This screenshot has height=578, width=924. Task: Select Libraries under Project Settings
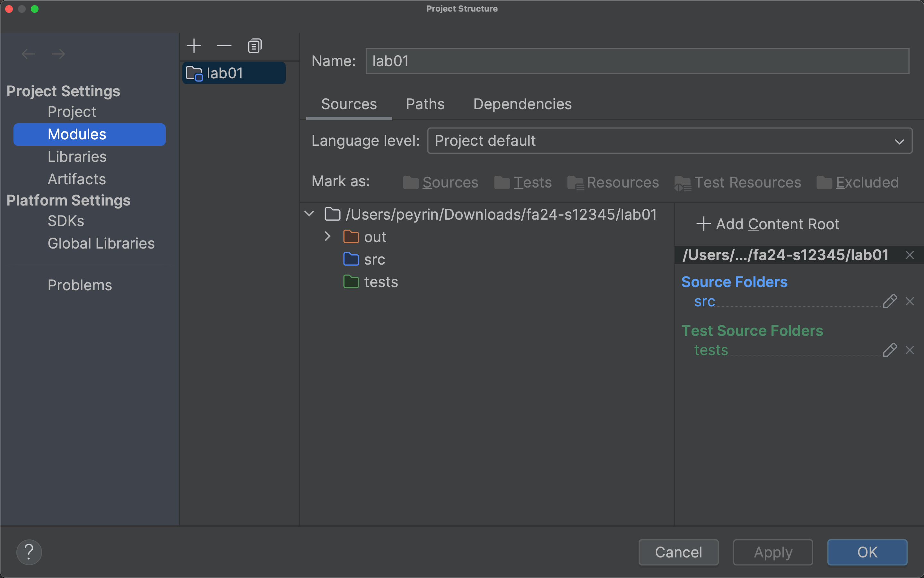77,157
